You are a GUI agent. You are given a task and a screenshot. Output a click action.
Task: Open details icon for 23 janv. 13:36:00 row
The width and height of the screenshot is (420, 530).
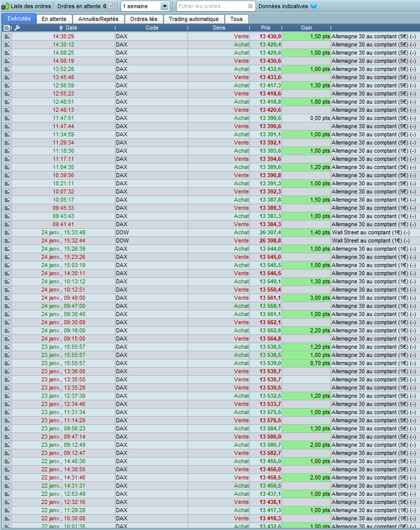click(7, 371)
